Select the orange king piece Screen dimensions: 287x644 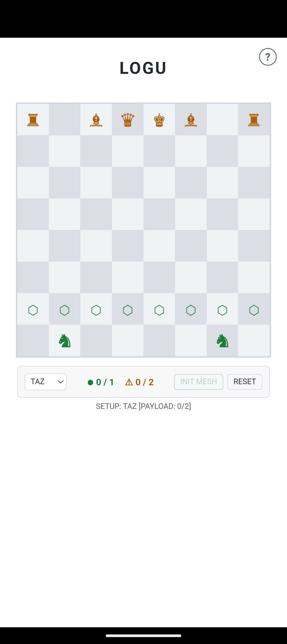[159, 120]
